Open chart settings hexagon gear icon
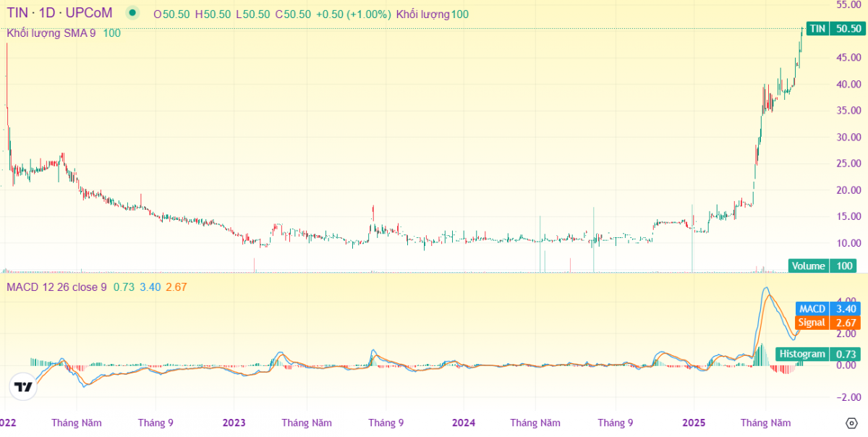 tap(851, 423)
